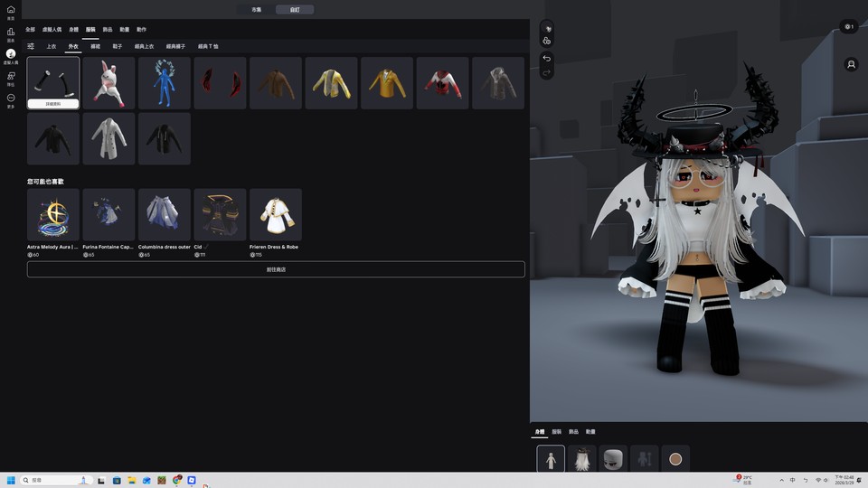Open the More (更多) sidebar icon
This screenshot has height=488, width=868.
pyautogui.click(x=11, y=99)
